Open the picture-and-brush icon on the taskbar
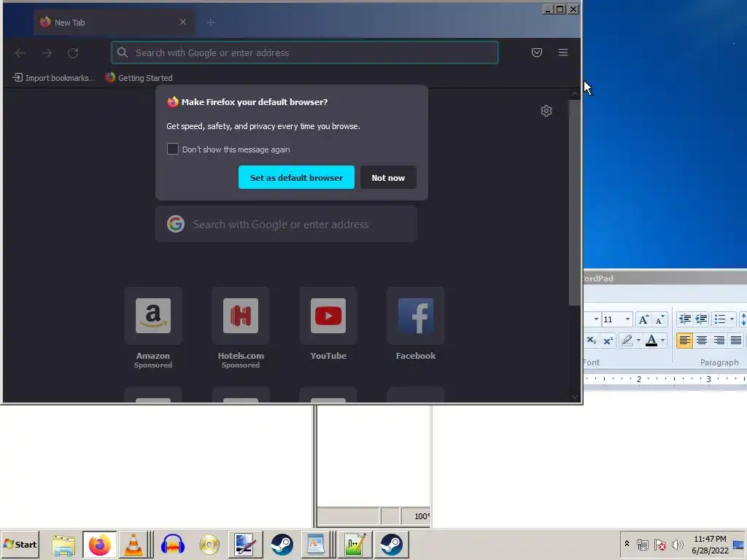Viewport: 747px width, 560px height. (246, 545)
